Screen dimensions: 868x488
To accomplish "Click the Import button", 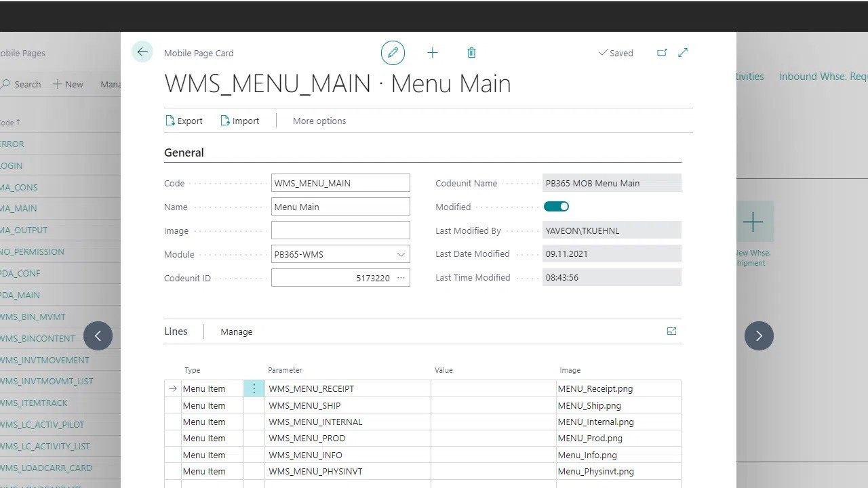I will [x=239, y=121].
